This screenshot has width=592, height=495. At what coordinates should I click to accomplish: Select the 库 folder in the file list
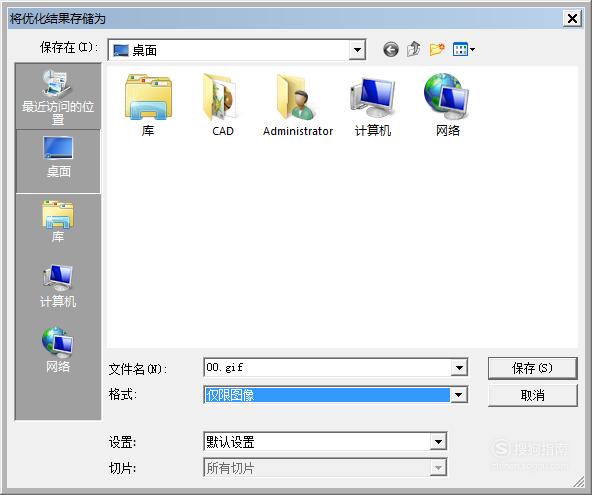point(148,105)
